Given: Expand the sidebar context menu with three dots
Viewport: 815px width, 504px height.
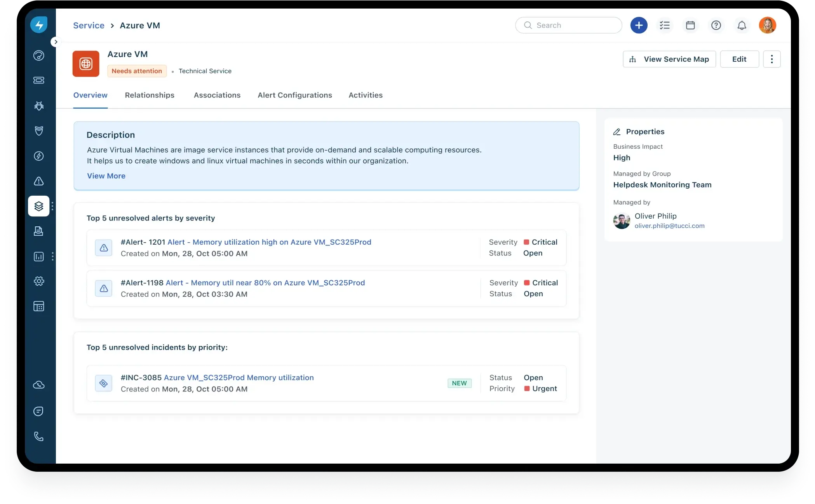Looking at the screenshot, I should click(x=52, y=206).
